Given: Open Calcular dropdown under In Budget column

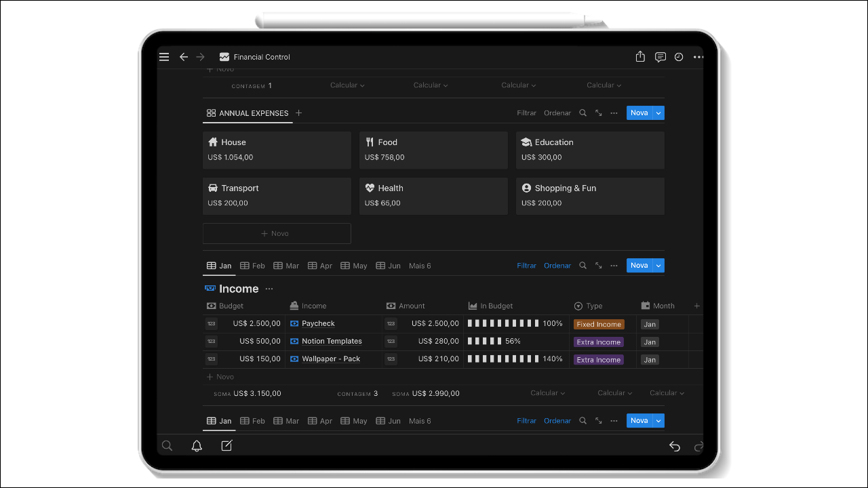Looking at the screenshot, I should pos(548,393).
